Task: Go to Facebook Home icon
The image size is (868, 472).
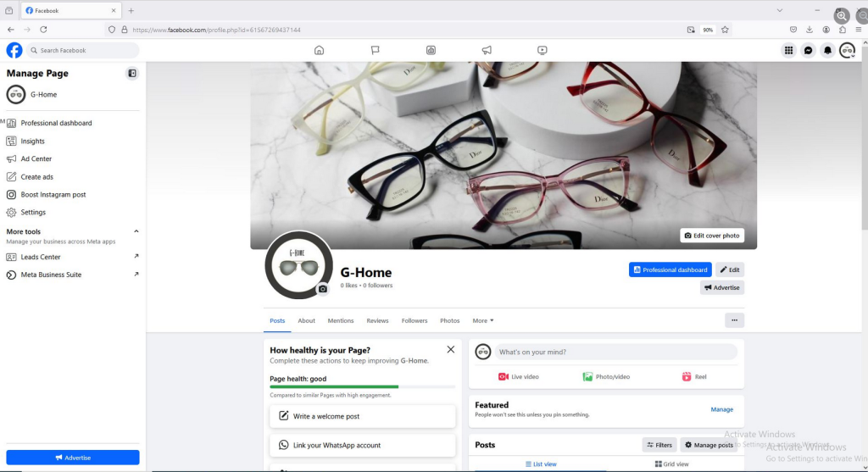Action: click(x=319, y=50)
